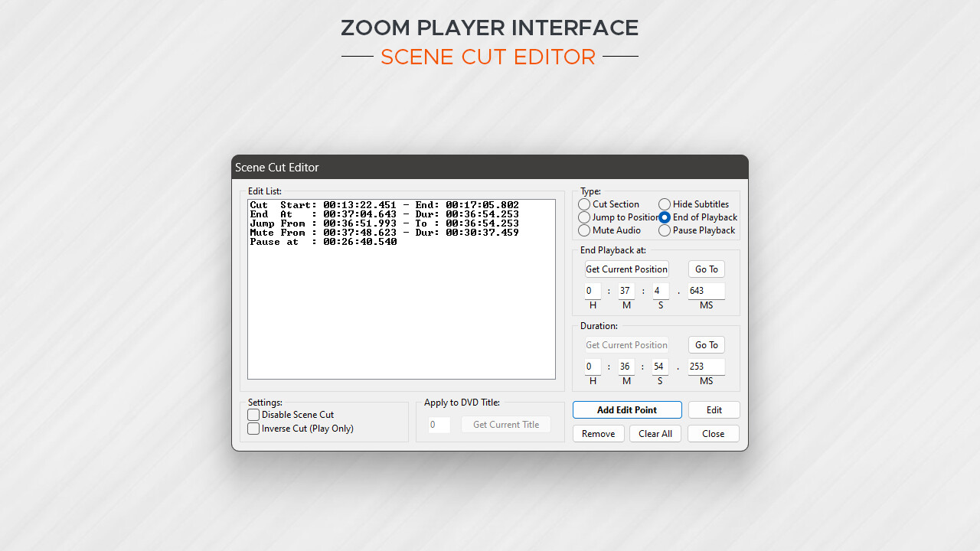This screenshot has height=551, width=980.
Task: Enable the Disable Scene Cut setting
Action: 253,415
